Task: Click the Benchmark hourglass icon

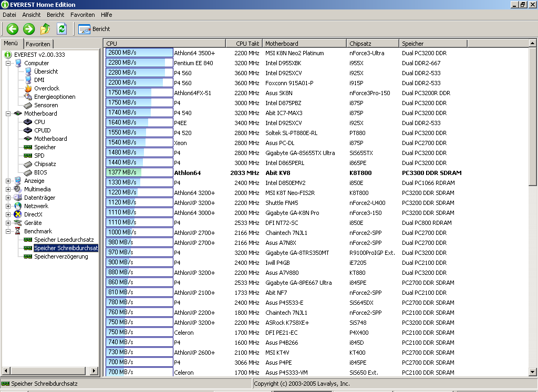Action: coord(18,231)
